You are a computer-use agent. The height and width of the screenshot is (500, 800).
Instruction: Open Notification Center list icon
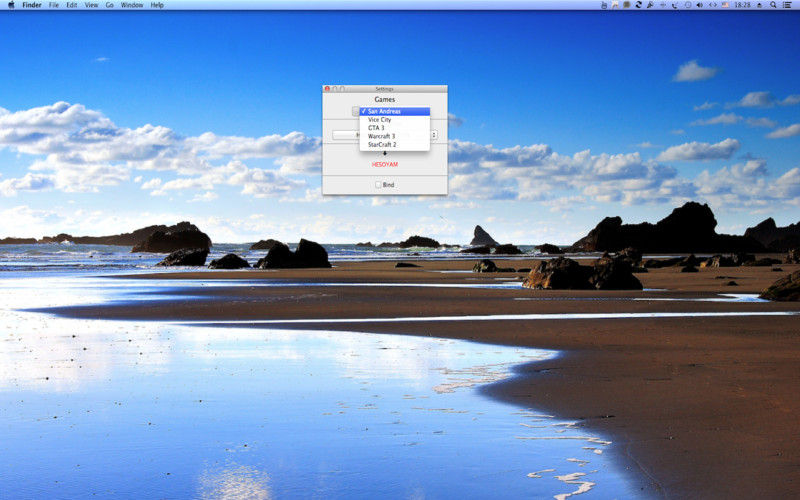787,5
